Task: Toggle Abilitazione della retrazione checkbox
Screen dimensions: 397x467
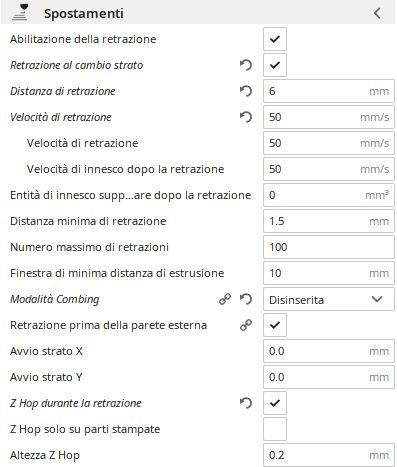Action: (x=275, y=39)
